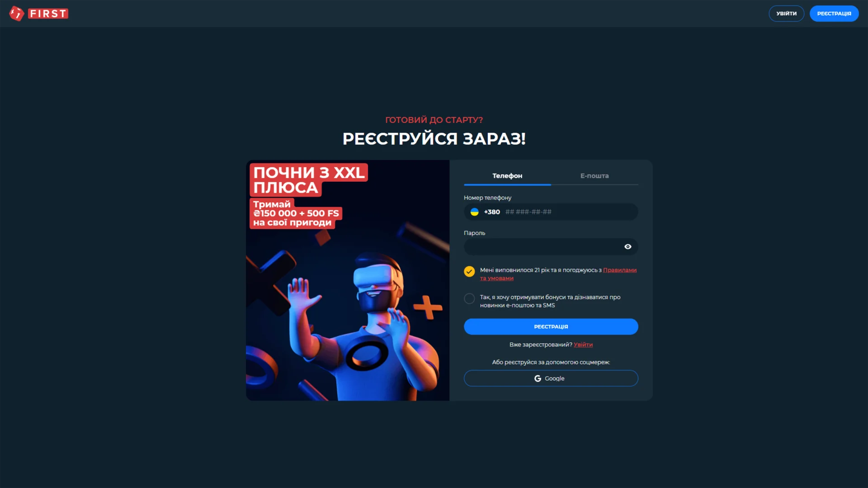Click the FIRST wordmark text in header

tap(48, 14)
